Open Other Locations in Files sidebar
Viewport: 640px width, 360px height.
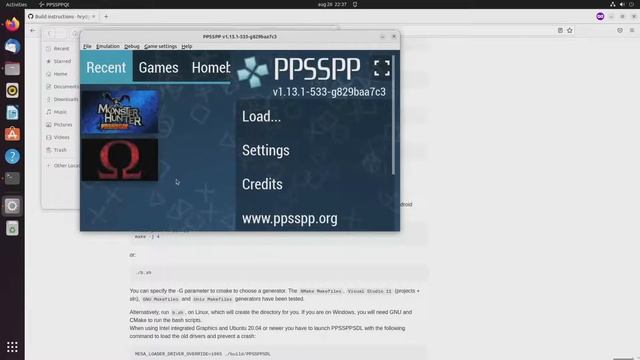click(62, 166)
